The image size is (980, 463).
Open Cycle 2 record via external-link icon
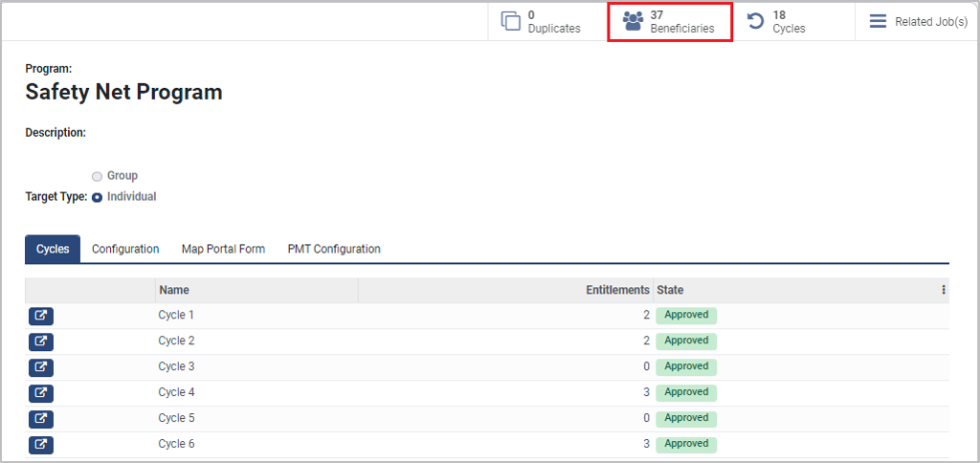click(41, 342)
